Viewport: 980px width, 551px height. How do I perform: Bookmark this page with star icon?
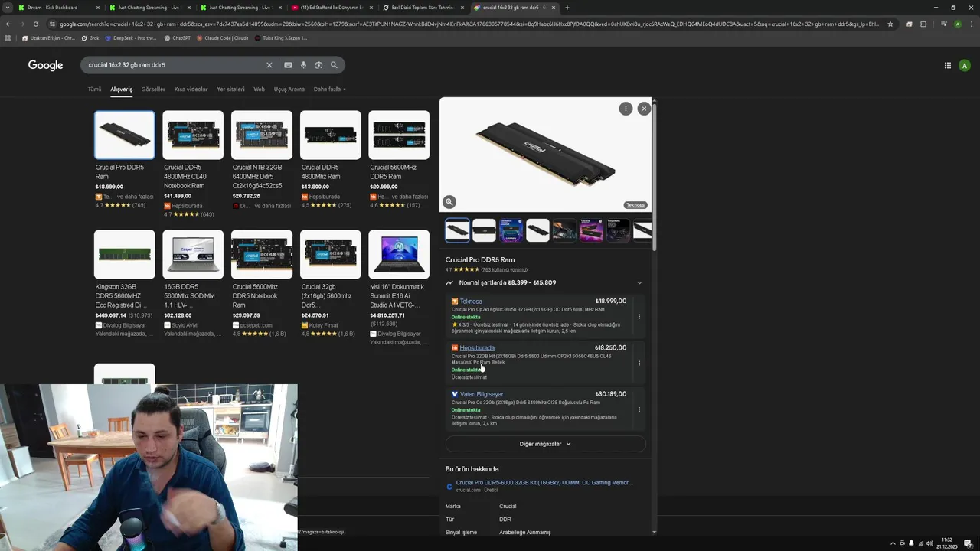[x=890, y=24]
